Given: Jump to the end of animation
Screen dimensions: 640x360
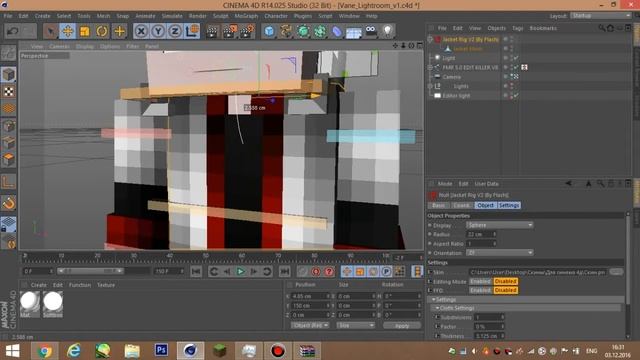Looking at the screenshot, I should (284, 271).
